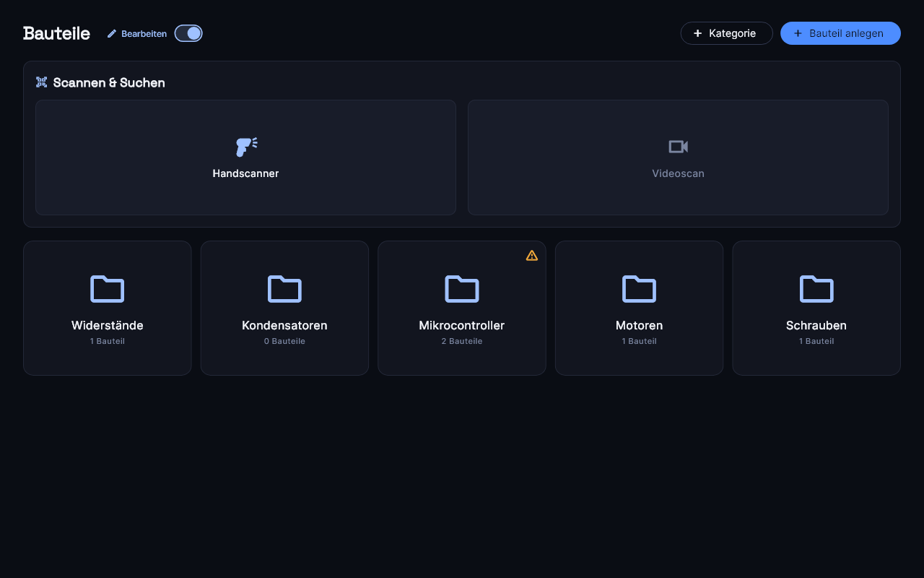Click the Bauteil anlegen button

pyautogui.click(x=840, y=33)
